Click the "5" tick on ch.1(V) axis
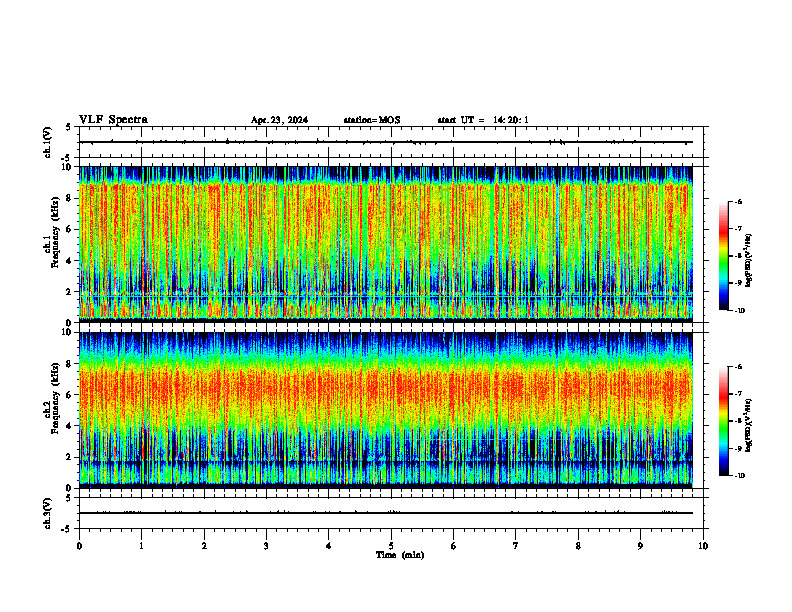 pyautogui.click(x=69, y=127)
